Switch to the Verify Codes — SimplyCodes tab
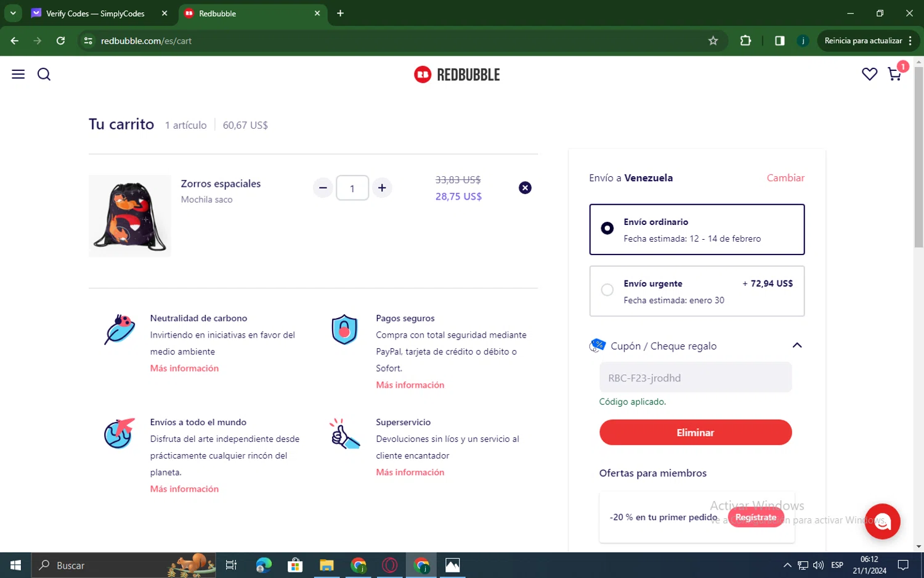Image resolution: width=924 pixels, height=578 pixels. (x=95, y=14)
